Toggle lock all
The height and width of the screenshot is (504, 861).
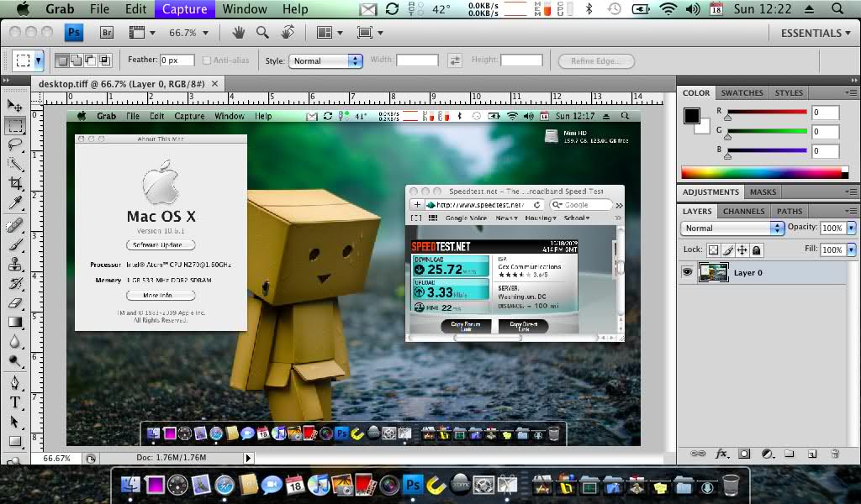(x=756, y=250)
